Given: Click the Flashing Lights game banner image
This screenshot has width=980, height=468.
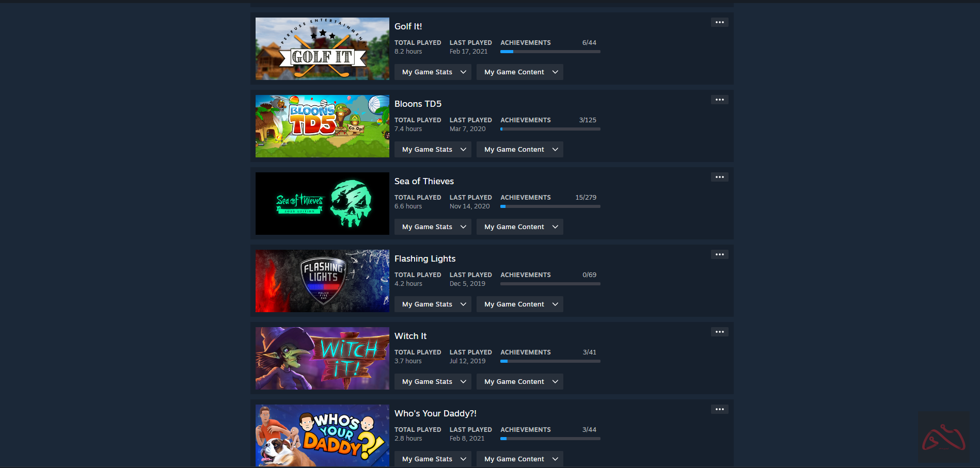Looking at the screenshot, I should (x=322, y=281).
